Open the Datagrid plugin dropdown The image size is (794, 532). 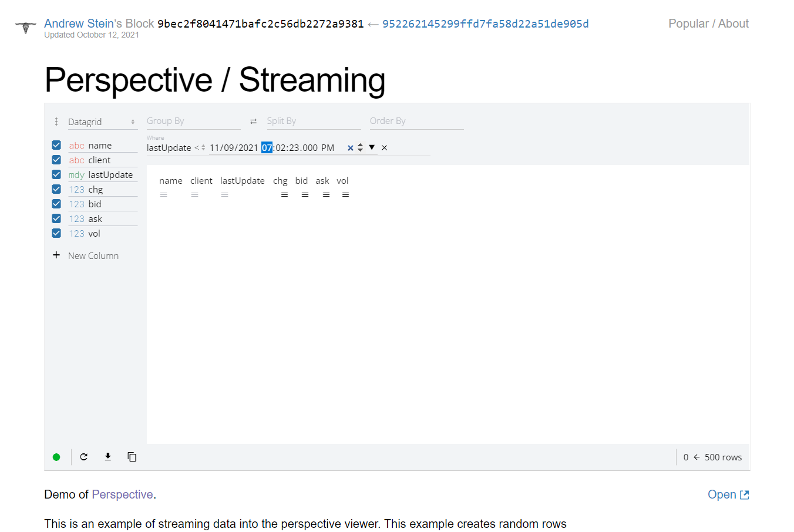(102, 122)
